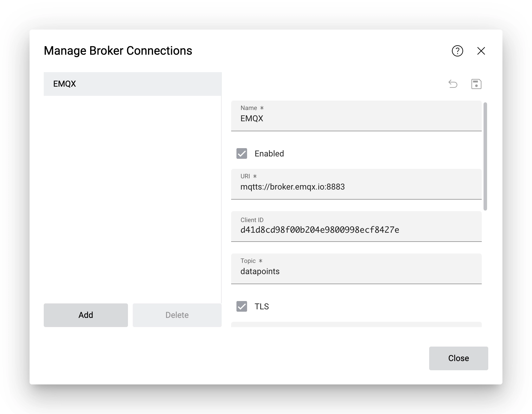Open the help dialog via question mark icon
The height and width of the screenshot is (414, 532).
(x=457, y=51)
